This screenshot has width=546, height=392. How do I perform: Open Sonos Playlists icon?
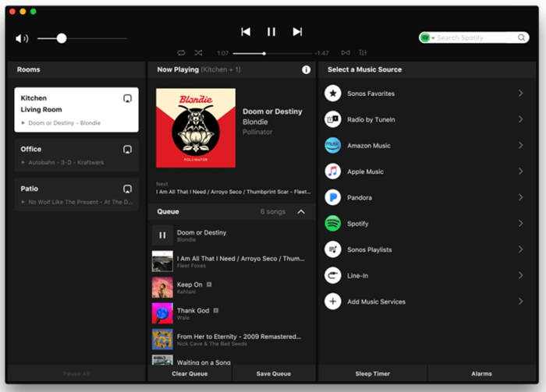(333, 249)
